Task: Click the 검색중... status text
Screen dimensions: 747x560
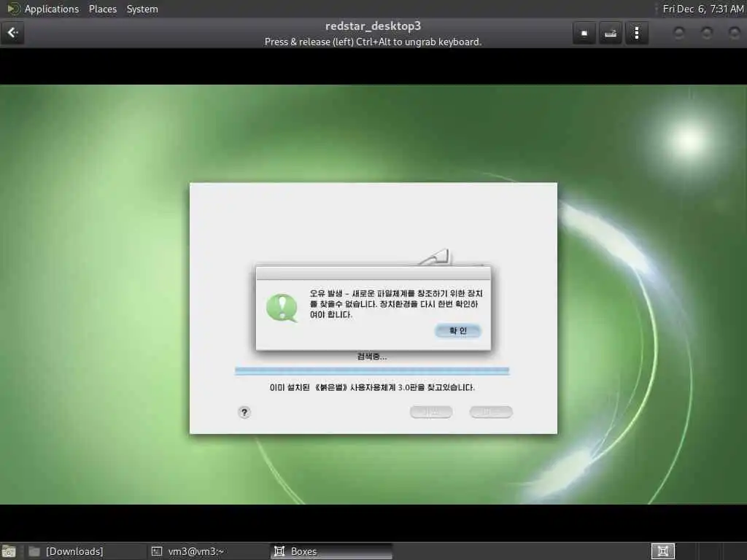Action: [371, 356]
